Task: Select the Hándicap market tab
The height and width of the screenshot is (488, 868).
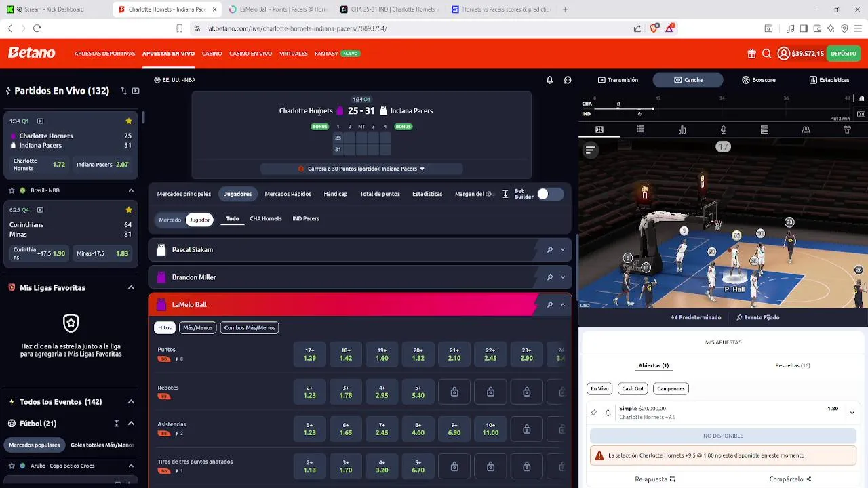Action: click(335, 194)
